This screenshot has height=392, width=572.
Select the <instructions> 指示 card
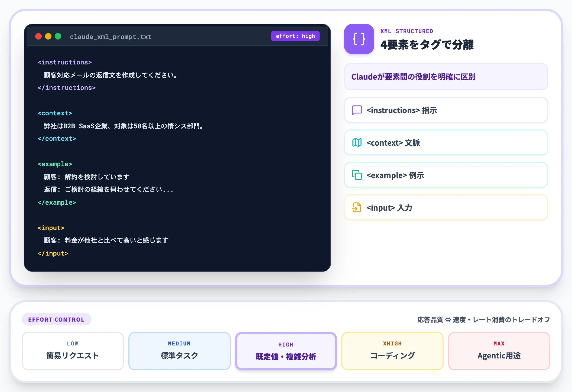[x=446, y=110]
